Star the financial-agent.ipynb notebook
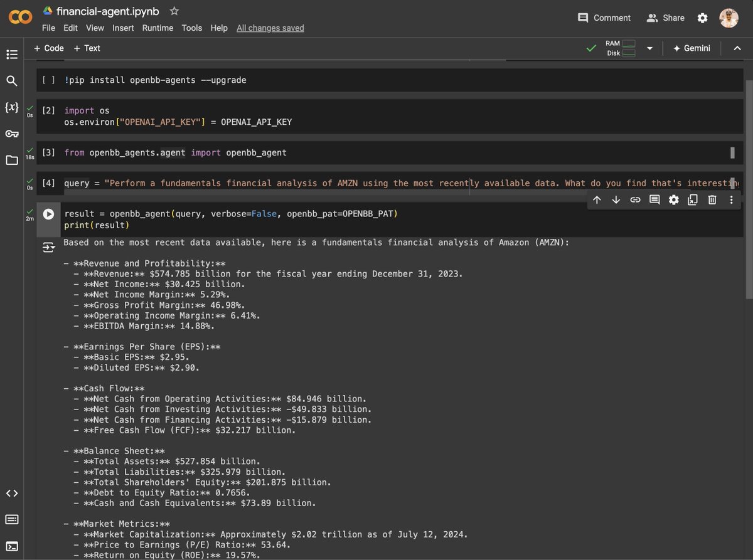Screen dimensions: 753x560 [174, 11]
